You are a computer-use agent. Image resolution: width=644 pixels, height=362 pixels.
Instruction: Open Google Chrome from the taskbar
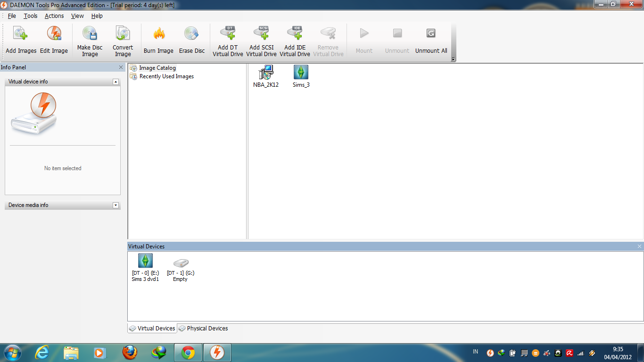click(x=188, y=353)
